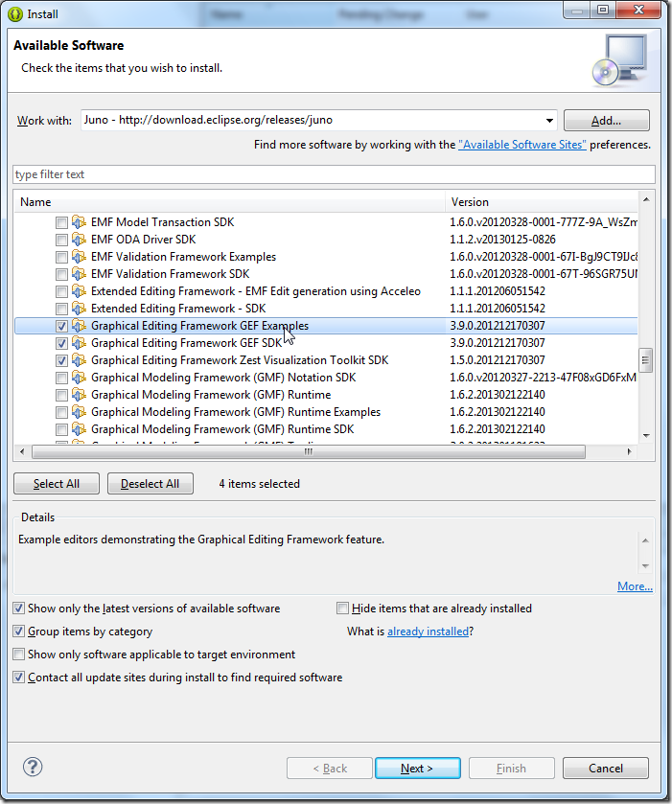Click the icon beside GMF Runtime Examples
This screenshot has width=672, height=804.
(79, 412)
